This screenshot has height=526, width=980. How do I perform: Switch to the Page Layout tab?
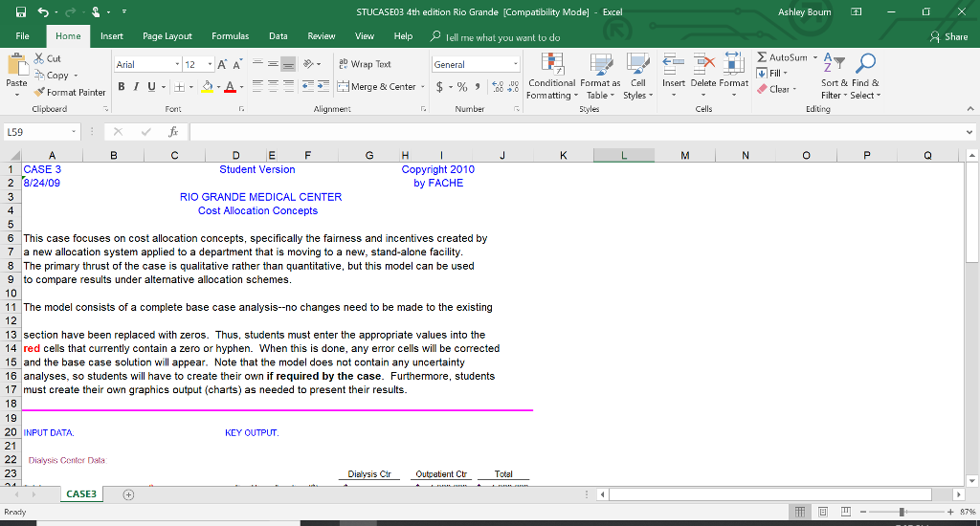167,36
